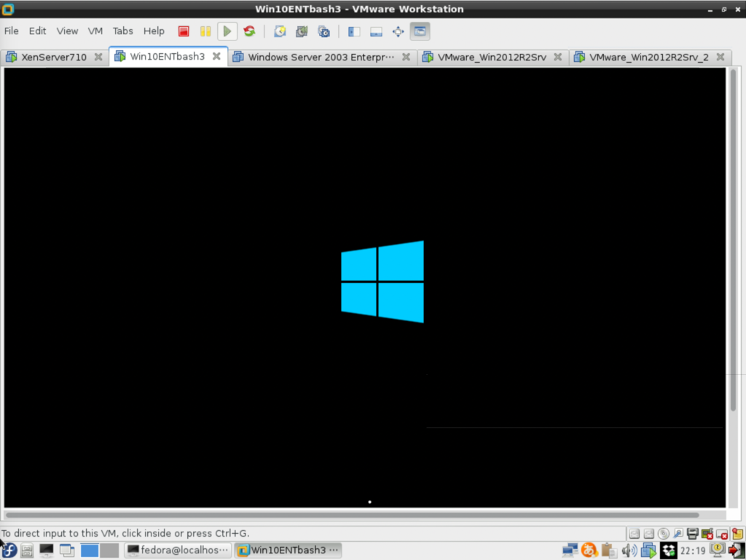Screen dimensions: 746x560
Task: Toggle the console view toolbar button
Action: coord(420,31)
